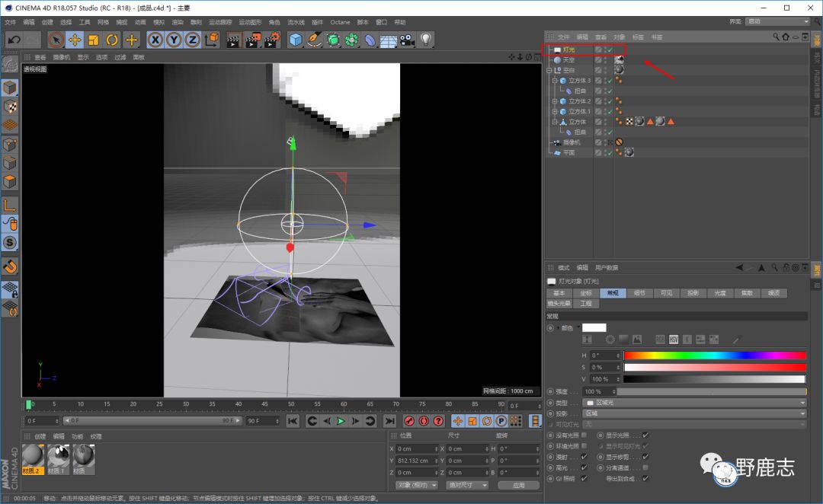
Task: Select the Rotate tool in toolbar
Action: pos(112,40)
